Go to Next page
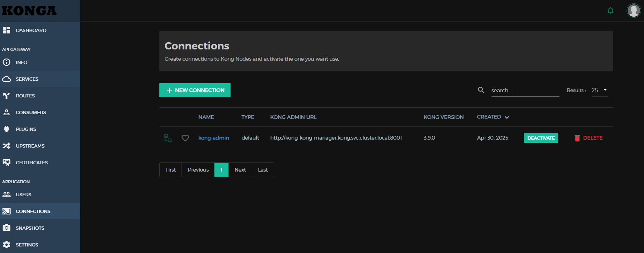This screenshot has width=644, height=253. click(x=240, y=170)
